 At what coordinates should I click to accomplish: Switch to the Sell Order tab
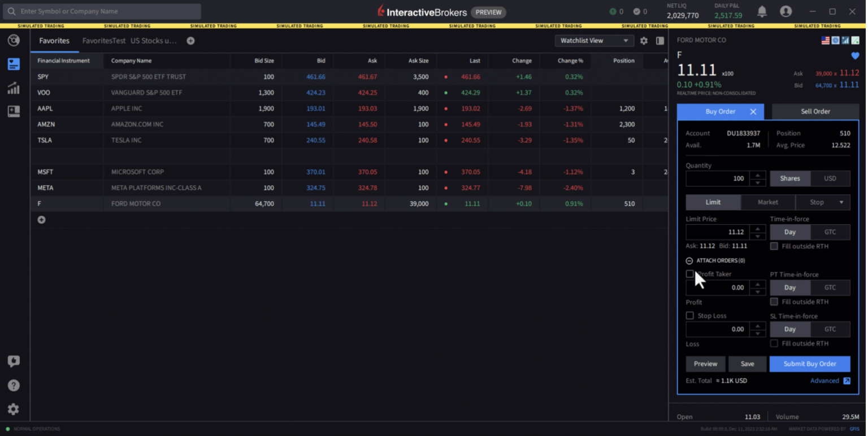pos(815,111)
